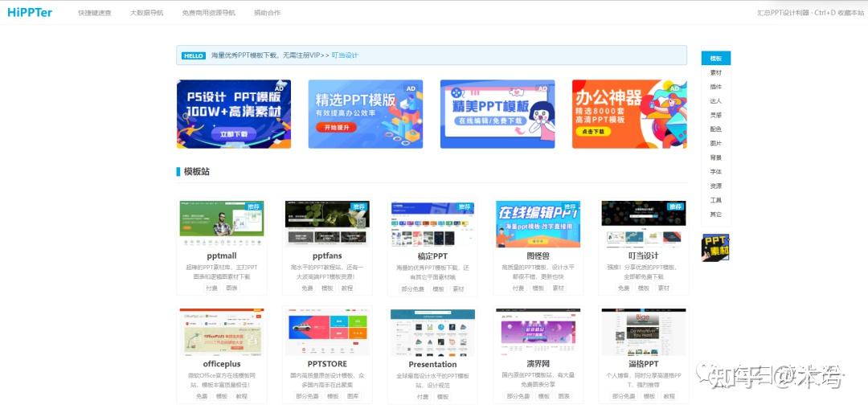
Task: Click the 逼格PPT title link
Action: [x=644, y=364]
